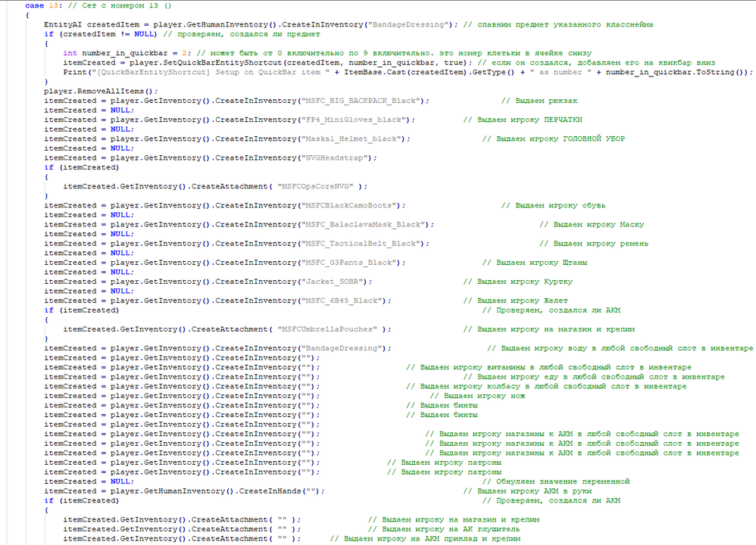Click the "NVGHeadstrap" string
The image size is (756, 545).
click(x=335, y=157)
